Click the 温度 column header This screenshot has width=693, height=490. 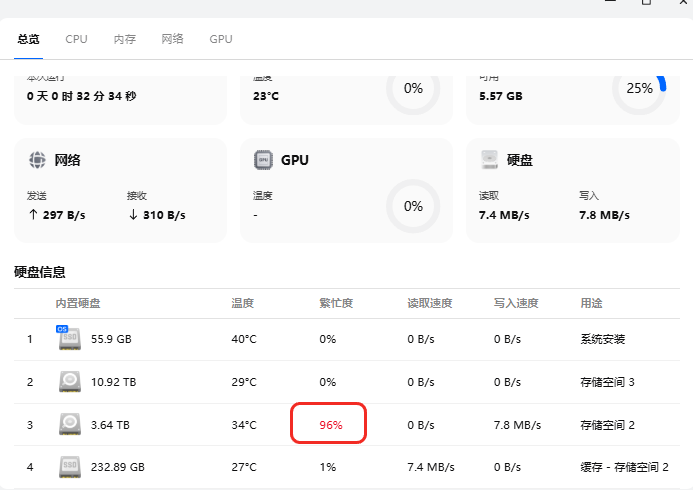242,302
